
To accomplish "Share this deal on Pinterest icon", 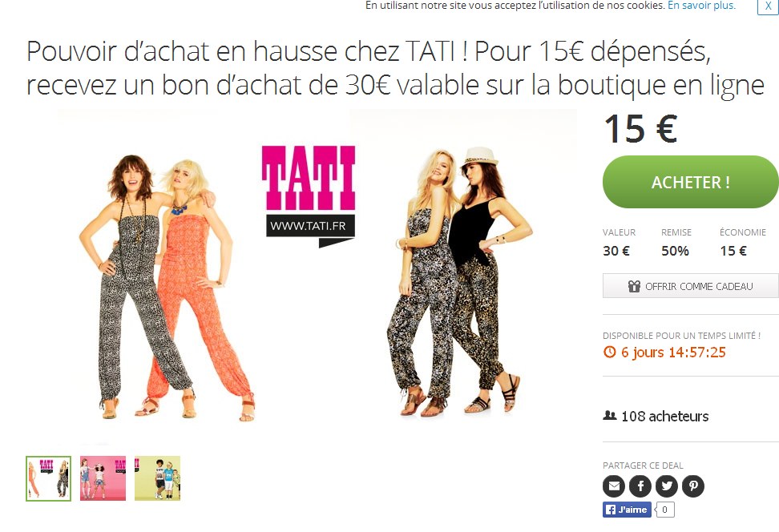I will pyautogui.click(x=693, y=486).
